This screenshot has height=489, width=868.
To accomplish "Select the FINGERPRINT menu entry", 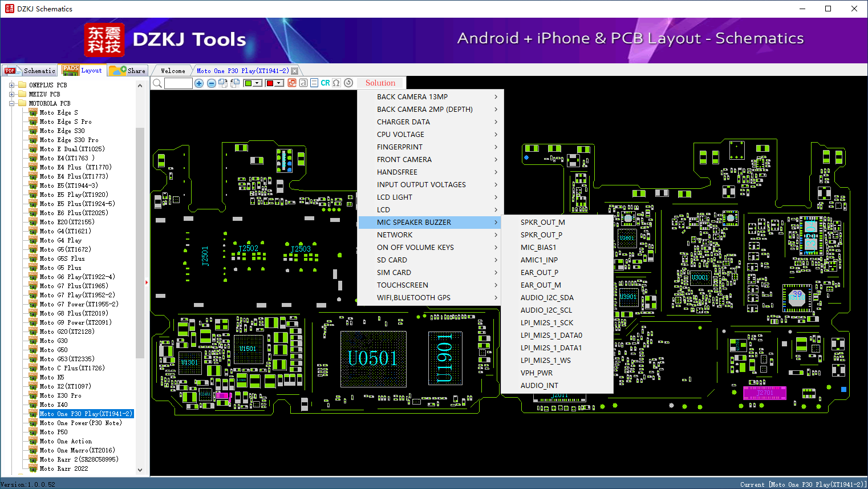I will click(431, 147).
